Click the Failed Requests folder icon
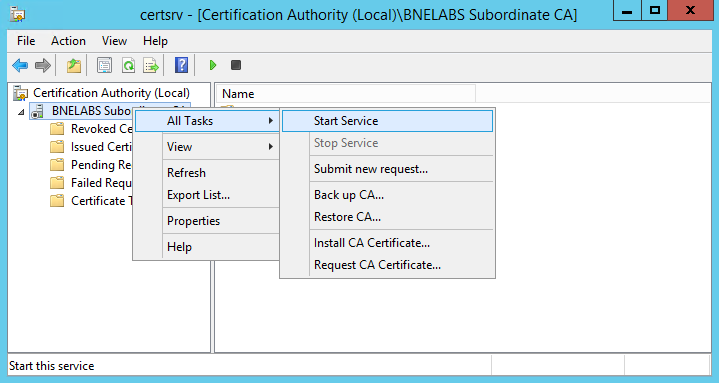Image resolution: width=719 pixels, height=383 pixels. click(x=57, y=183)
